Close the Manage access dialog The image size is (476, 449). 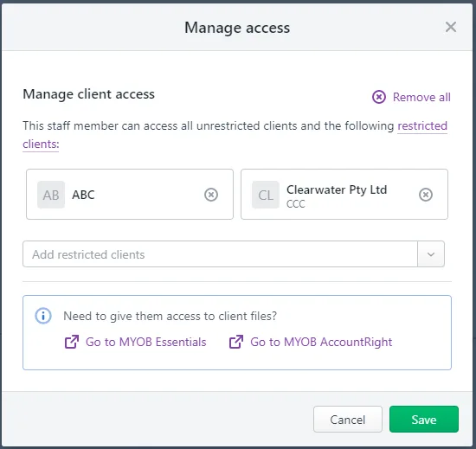[x=451, y=27]
